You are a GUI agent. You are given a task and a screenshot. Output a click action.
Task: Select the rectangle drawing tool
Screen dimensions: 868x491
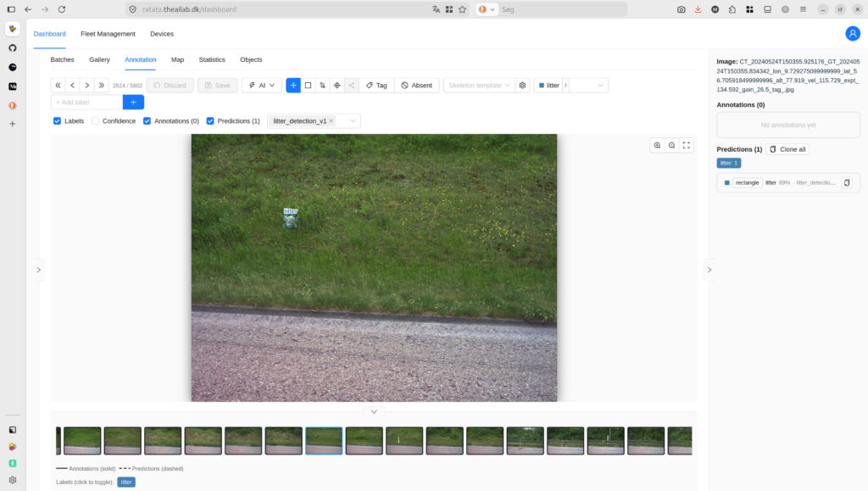pos(308,86)
